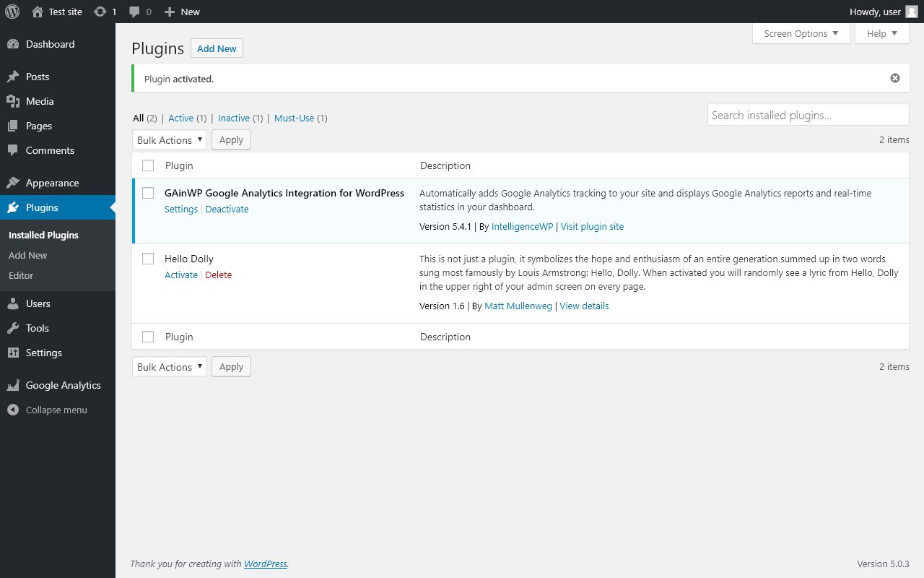The image size is (924, 578).
Task: Open the Media menu item
Action: click(x=58, y=101)
